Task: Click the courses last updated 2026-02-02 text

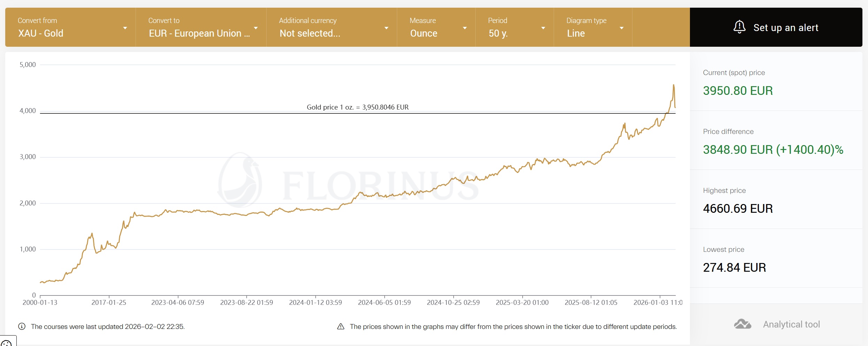Action: point(108,326)
